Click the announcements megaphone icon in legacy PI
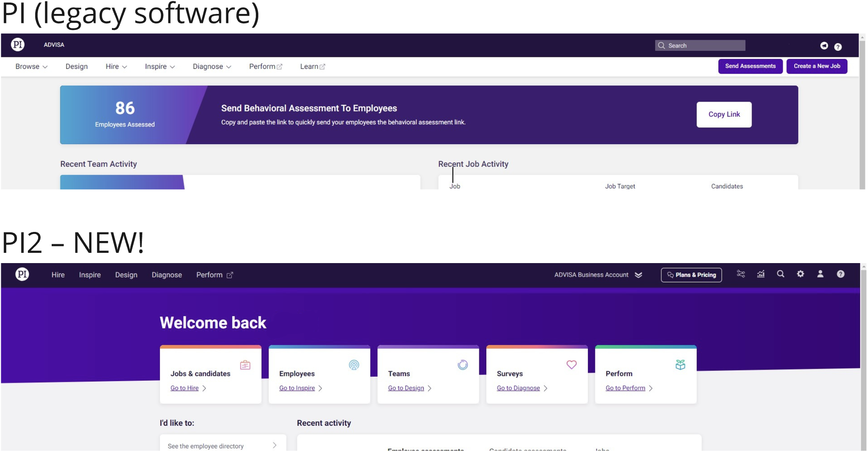868x452 pixels. pyautogui.click(x=823, y=46)
